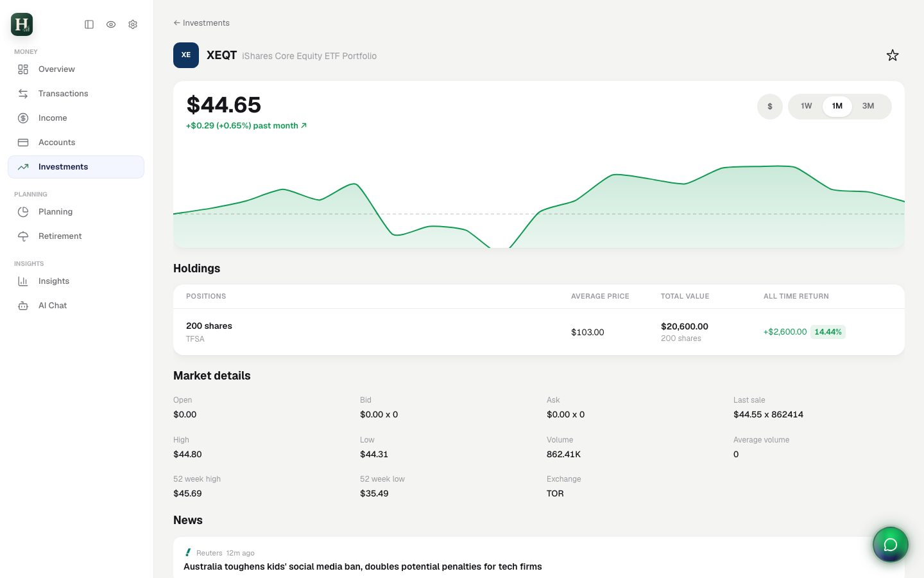Viewport: 924px width, 578px height.
Task: Click the Transactions arrows icon
Action: coord(23,94)
